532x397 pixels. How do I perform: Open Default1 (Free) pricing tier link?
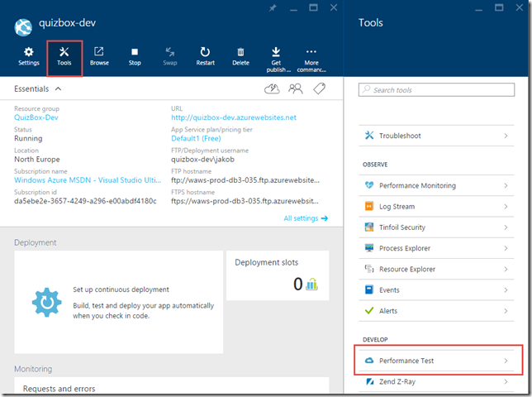[196, 139]
